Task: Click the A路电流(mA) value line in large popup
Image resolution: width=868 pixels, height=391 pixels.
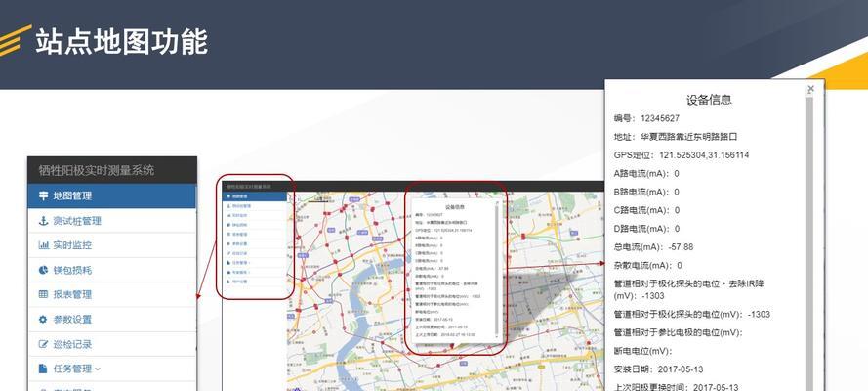Action: pos(646,174)
